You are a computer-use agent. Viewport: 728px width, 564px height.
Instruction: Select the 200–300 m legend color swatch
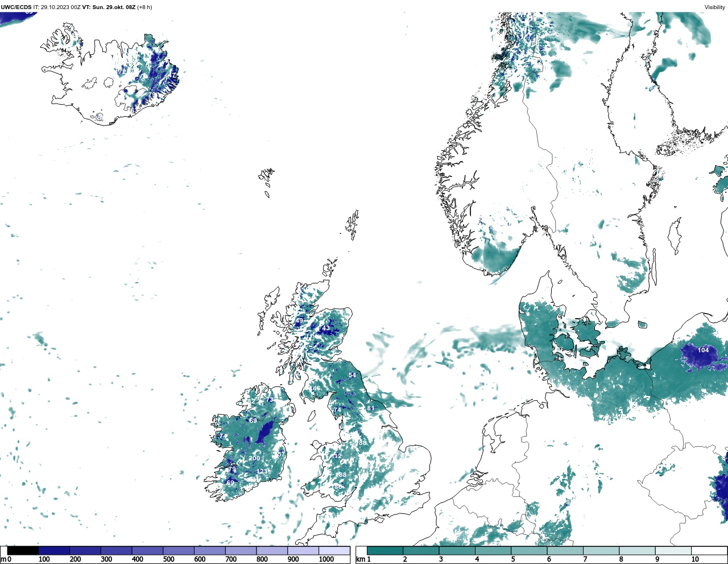85,551
